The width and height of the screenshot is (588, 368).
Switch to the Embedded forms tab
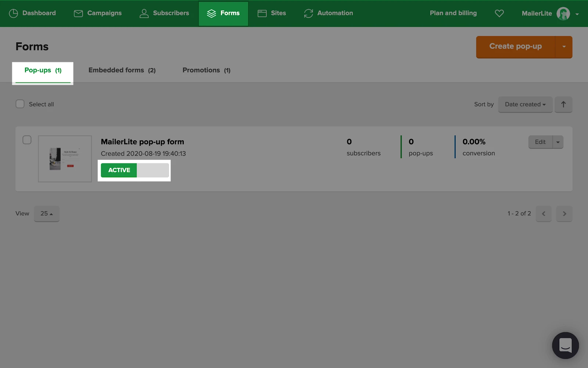(122, 70)
